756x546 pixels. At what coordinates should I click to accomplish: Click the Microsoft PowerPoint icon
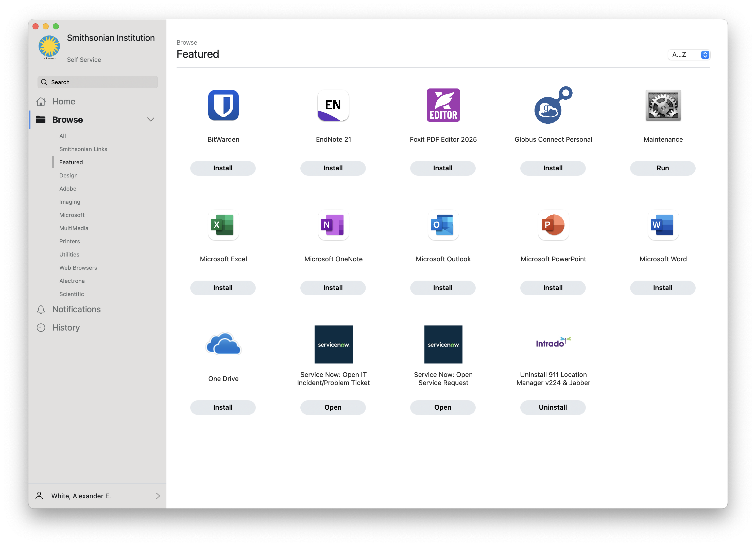pyautogui.click(x=553, y=225)
